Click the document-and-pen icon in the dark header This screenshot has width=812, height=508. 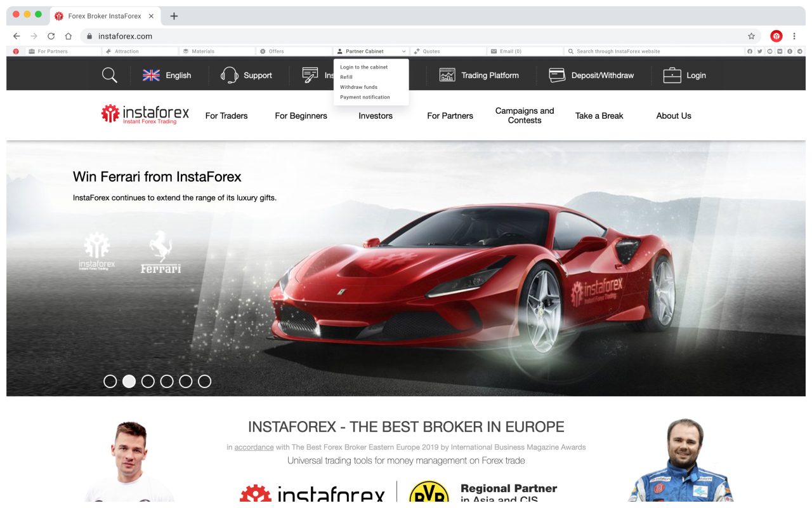pos(310,75)
